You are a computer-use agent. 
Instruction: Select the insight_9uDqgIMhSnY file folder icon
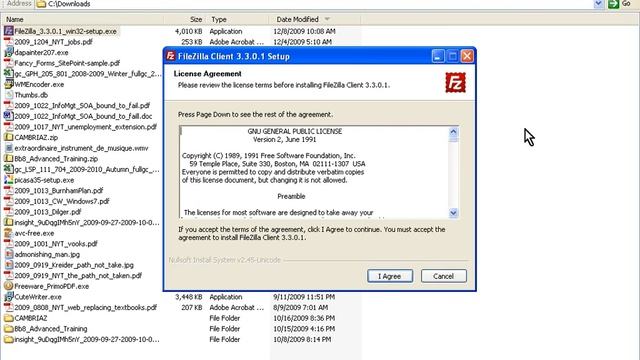(x=8, y=339)
